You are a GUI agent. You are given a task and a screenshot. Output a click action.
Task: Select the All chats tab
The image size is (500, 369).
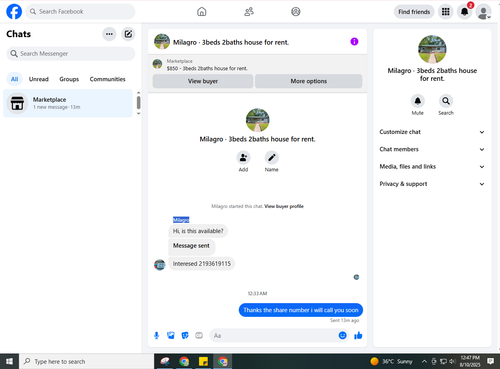(14, 79)
